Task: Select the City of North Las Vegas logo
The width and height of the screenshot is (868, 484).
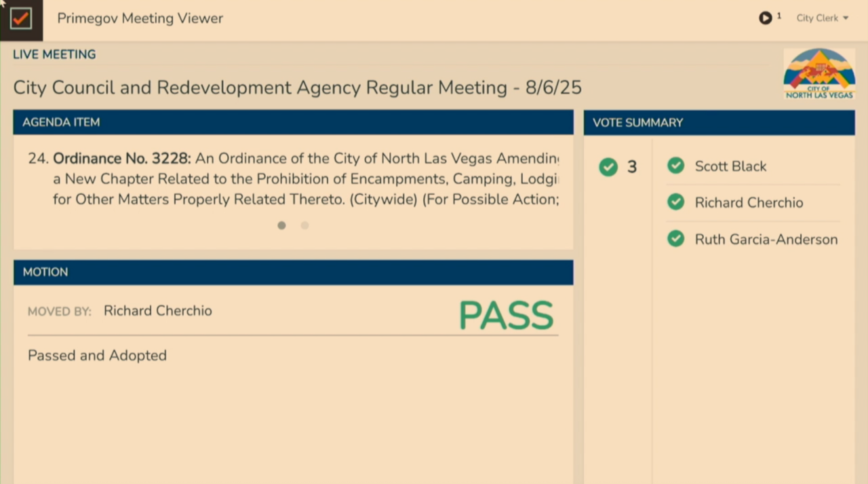Action: (x=818, y=73)
